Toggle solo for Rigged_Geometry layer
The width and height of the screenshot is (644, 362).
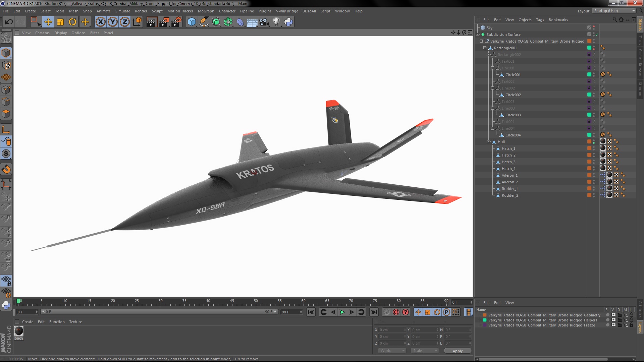click(607, 315)
